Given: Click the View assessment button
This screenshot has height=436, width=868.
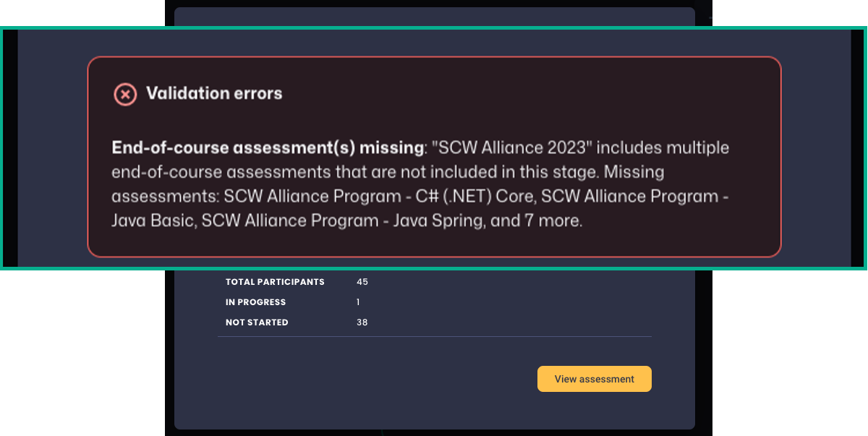Looking at the screenshot, I should (x=594, y=378).
